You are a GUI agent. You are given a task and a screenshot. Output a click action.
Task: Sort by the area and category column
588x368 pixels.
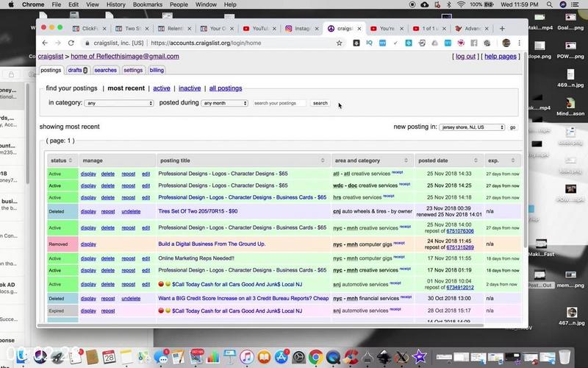coord(406,160)
